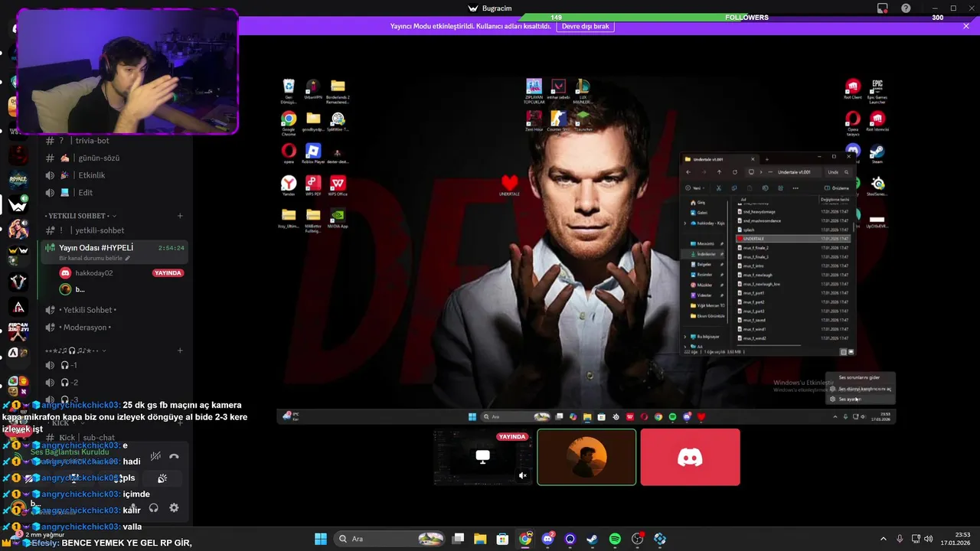
Task: Join the • Moderasyon • voice channel
Action: tap(115, 328)
